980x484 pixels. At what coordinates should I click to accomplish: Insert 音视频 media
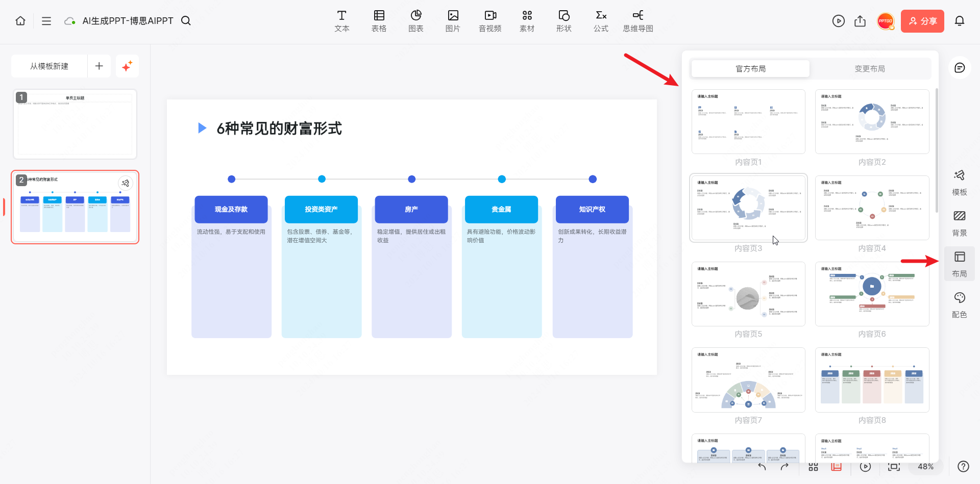point(490,21)
